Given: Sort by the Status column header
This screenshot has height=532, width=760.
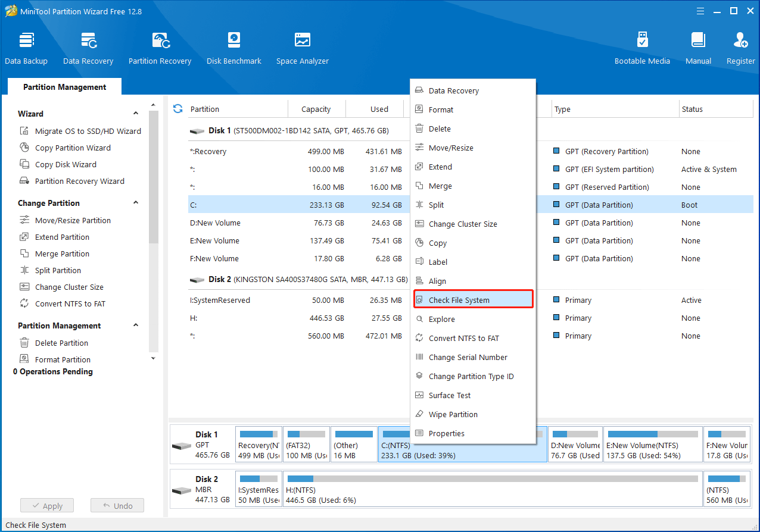Looking at the screenshot, I should [717, 109].
